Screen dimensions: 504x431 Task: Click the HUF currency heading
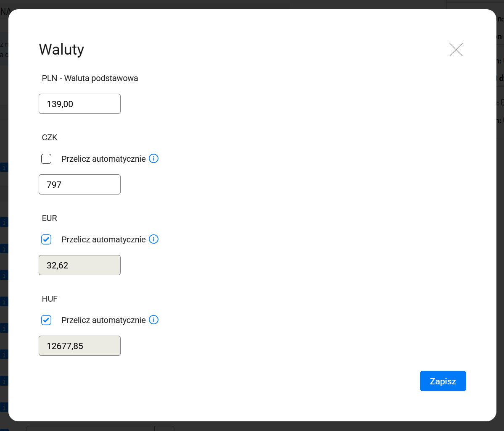point(50,299)
